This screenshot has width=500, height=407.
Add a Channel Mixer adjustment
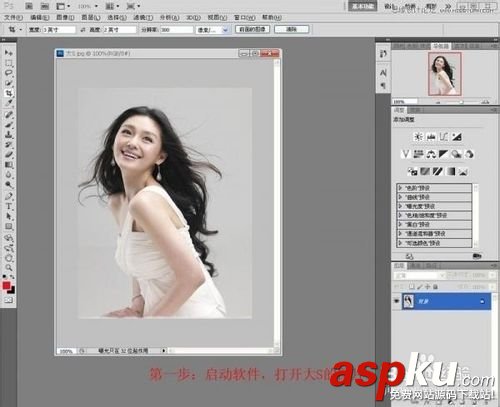click(469, 154)
